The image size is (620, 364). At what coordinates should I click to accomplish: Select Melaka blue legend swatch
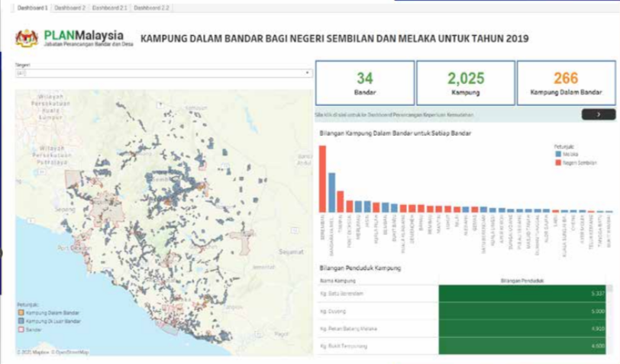(x=558, y=154)
